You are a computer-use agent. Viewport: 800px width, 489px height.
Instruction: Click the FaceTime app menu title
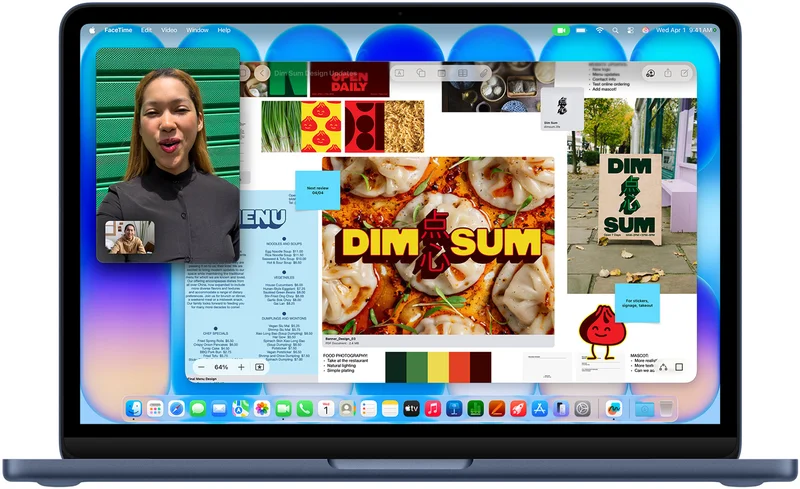(119, 30)
